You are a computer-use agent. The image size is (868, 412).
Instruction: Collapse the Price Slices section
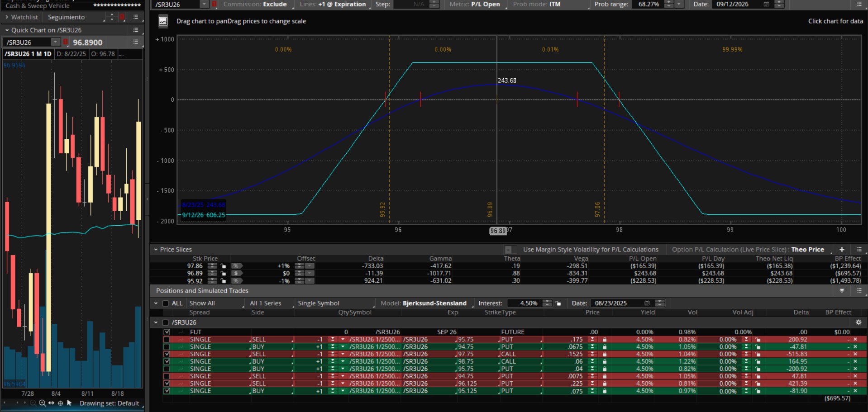point(156,250)
